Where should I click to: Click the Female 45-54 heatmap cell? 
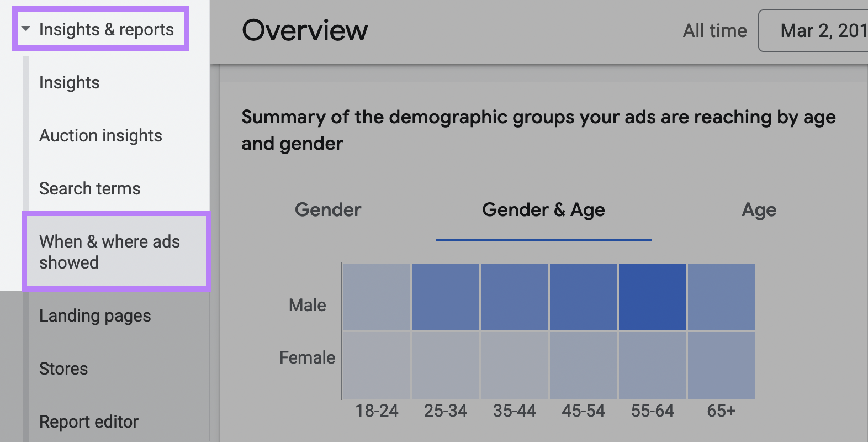point(583,365)
